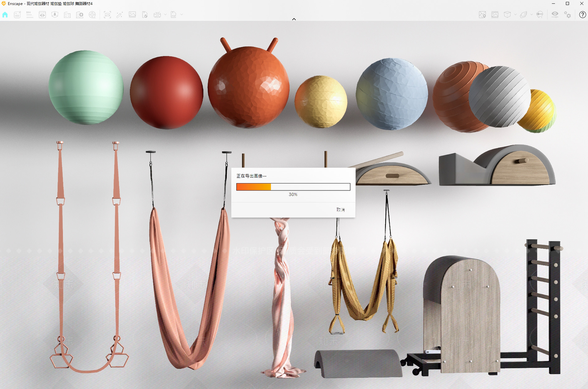Screen dimensions: 588x389
Task: Go to the Enscape home icon
Action: point(5,15)
